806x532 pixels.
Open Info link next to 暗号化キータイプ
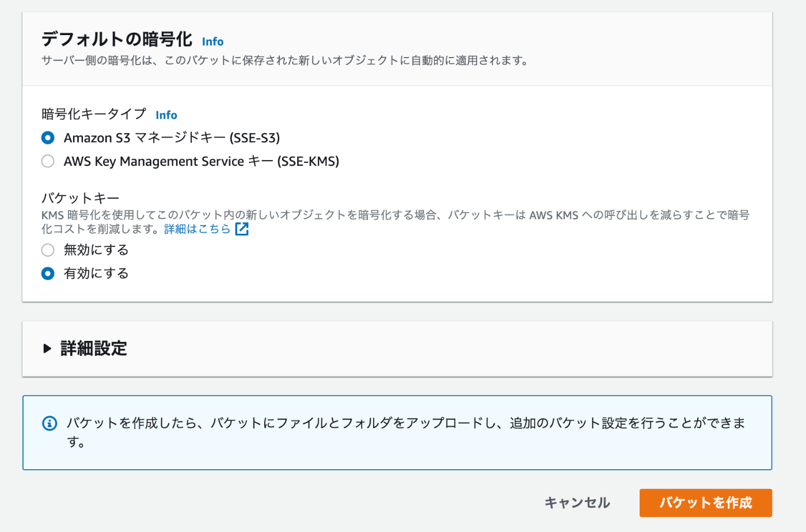pyautogui.click(x=166, y=115)
